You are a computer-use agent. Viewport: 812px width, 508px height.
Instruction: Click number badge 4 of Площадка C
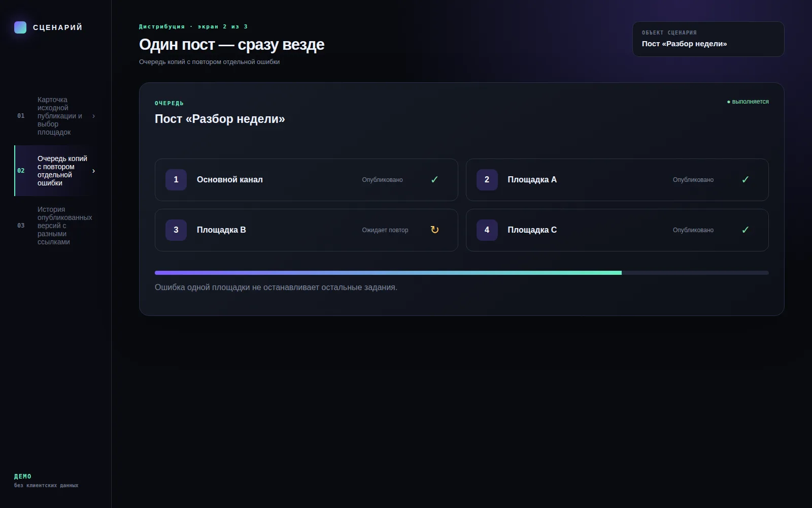(487, 230)
